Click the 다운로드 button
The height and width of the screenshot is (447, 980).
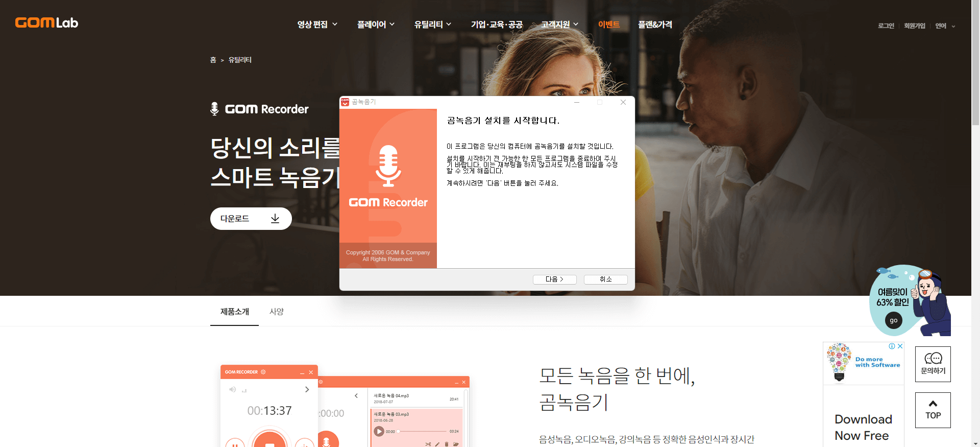coord(251,219)
